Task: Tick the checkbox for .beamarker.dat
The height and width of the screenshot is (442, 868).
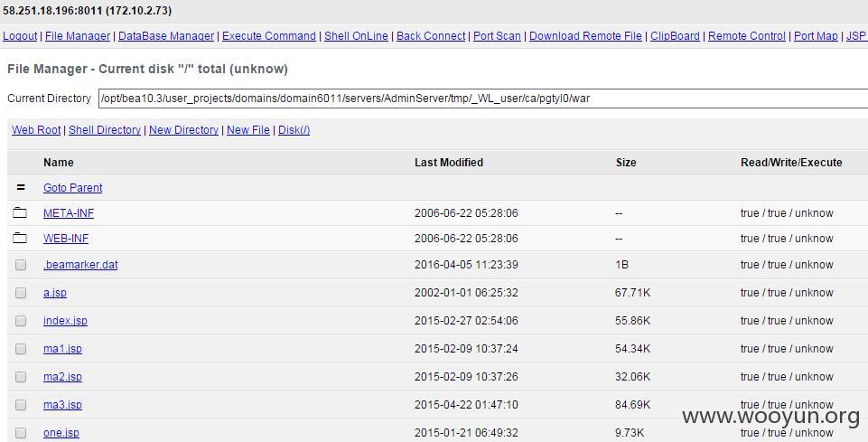Action: 21,265
